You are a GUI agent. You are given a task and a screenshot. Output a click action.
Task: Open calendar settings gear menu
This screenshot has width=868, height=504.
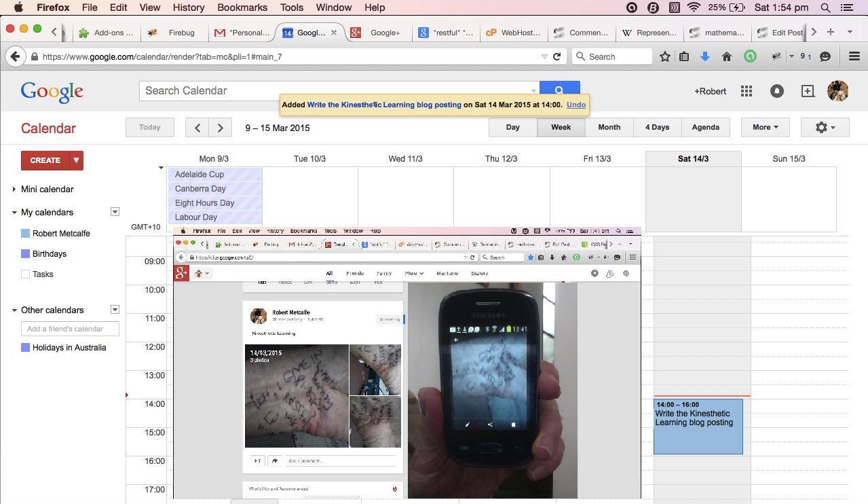825,127
